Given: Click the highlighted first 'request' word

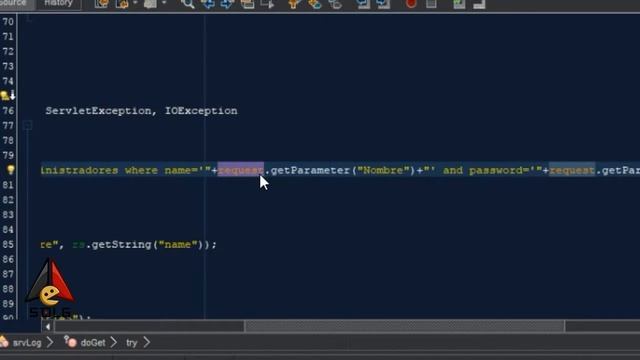Looking at the screenshot, I should click(x=241, y=170).
